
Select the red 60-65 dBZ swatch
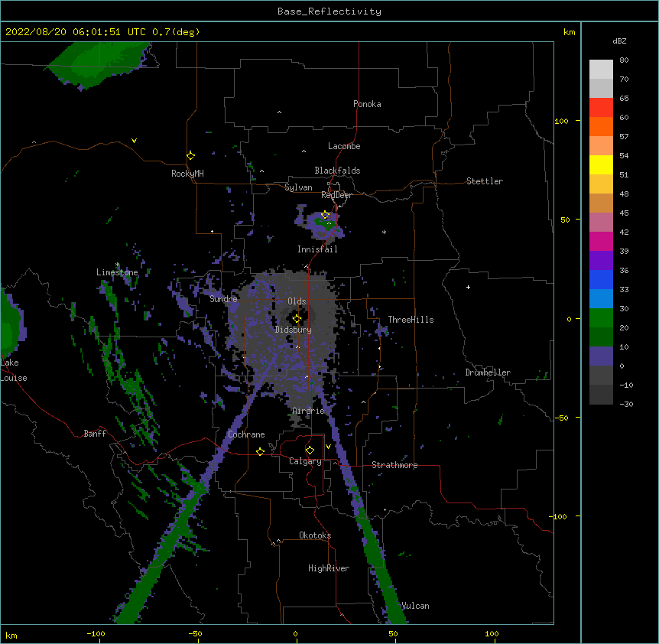click(x=601, y=108)
